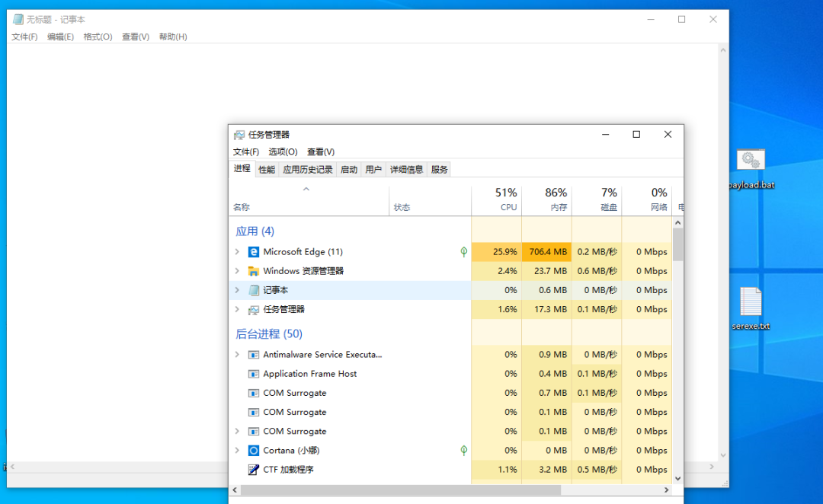823x504 pixels.
Task: Expand the 记事本 process row
Action: pyautogui.click(x=237, y=290)
